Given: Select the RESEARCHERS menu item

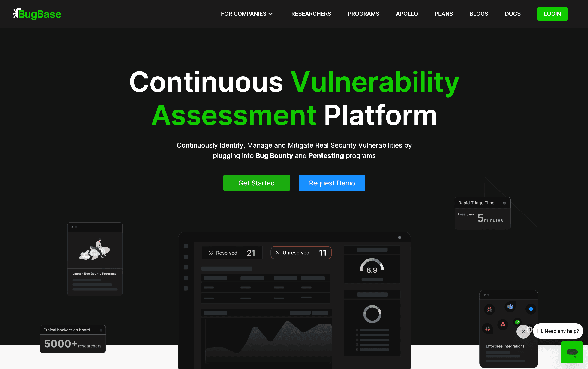Looking at the screenshot, I should (x=311, y=14).
